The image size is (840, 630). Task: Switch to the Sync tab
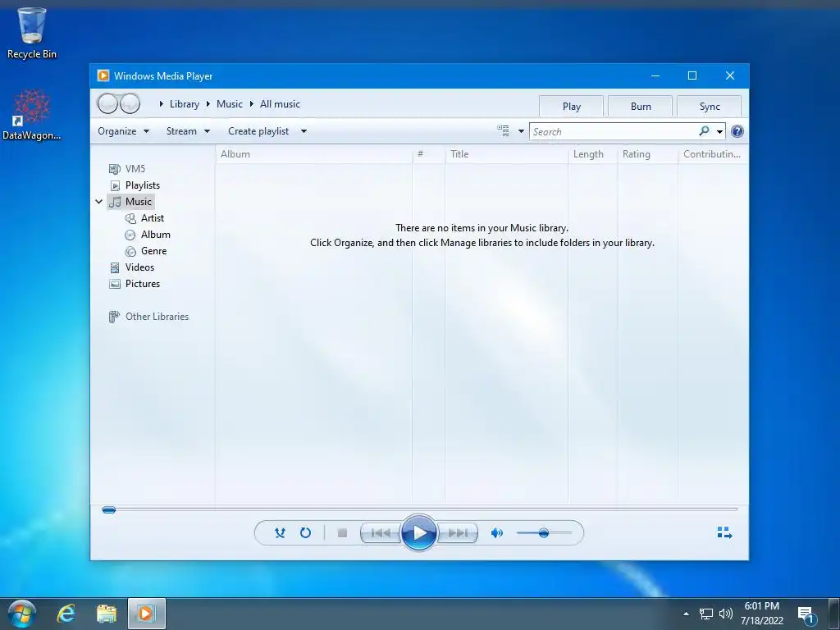(710, 106)
